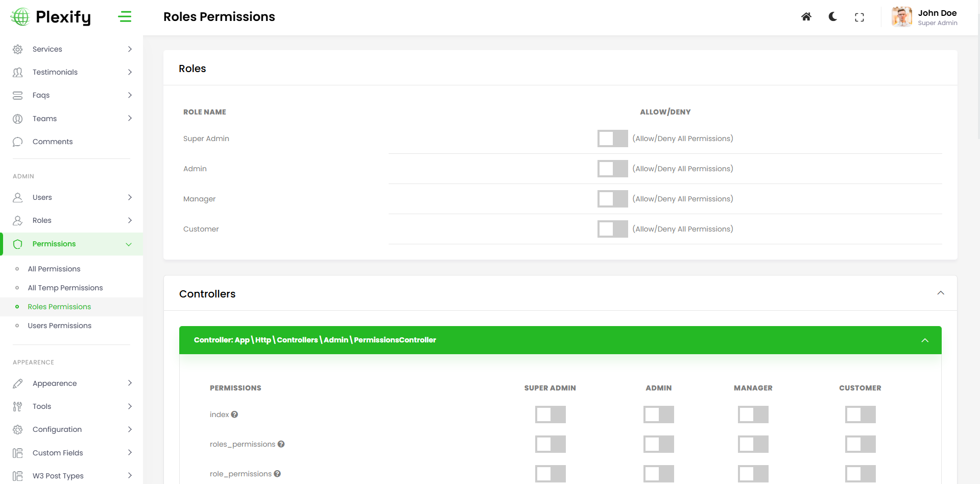Click John Doe profile avatar
980x484 pixels.
coord(901,17)
